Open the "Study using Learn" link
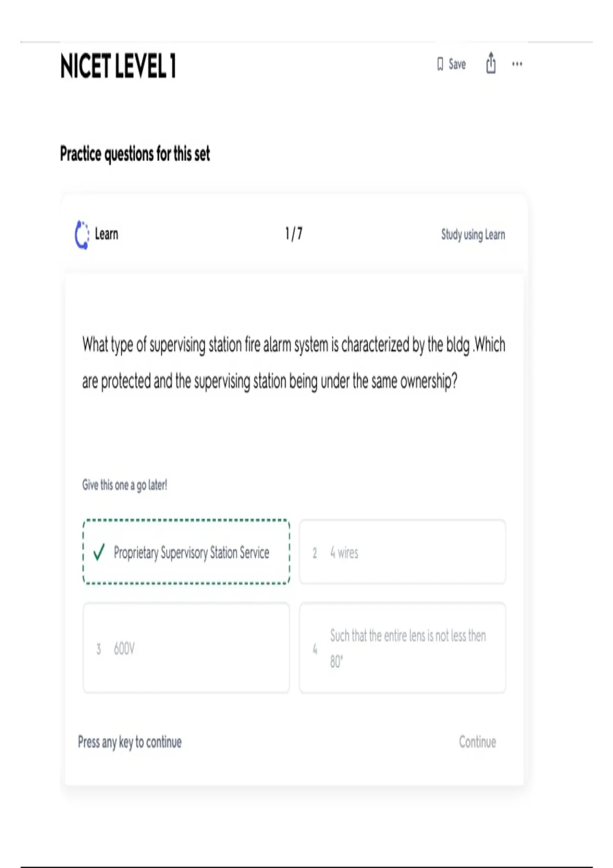 click(x=473, y=235)
